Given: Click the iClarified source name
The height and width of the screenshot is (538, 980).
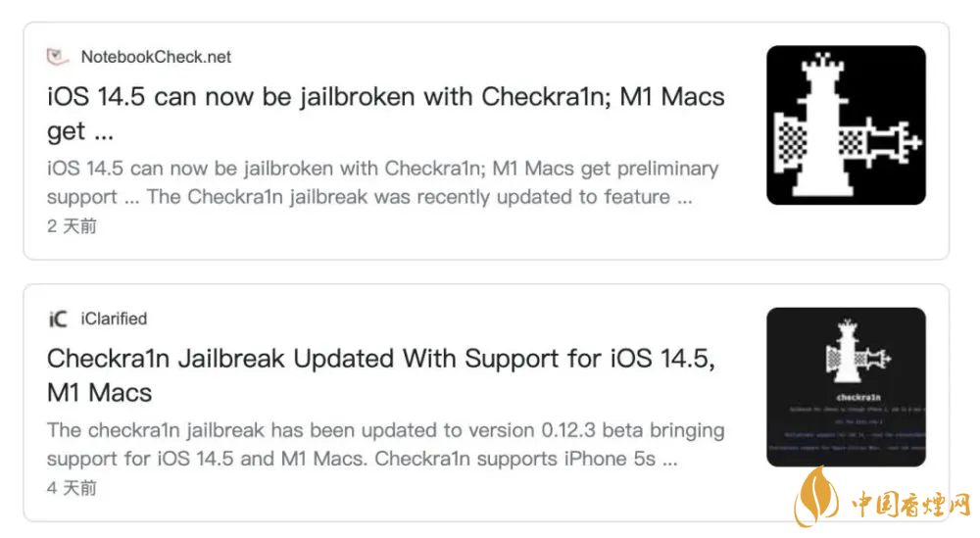Looking at the screenshot, I should pos(114,318).
